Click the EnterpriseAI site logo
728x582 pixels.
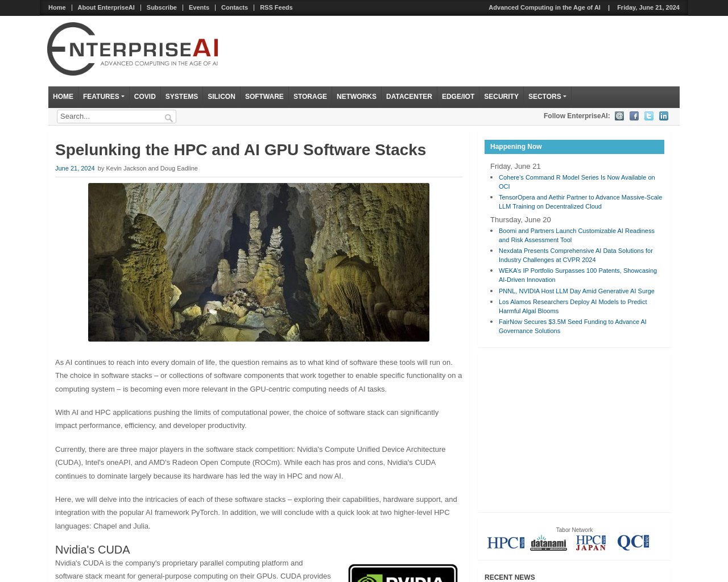point(132,48)
